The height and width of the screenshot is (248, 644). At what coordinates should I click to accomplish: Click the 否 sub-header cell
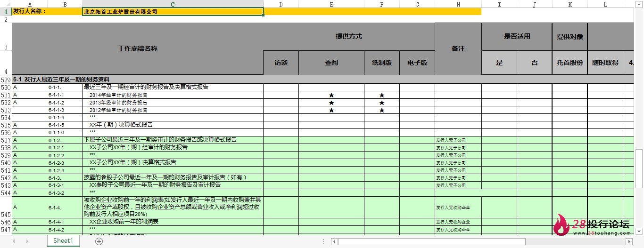(535, 63)
